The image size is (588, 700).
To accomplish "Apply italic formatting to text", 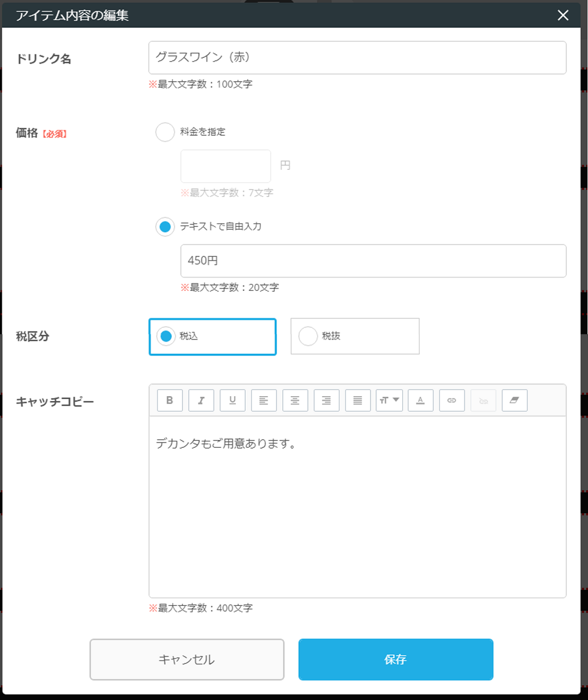I will (201, 400).
